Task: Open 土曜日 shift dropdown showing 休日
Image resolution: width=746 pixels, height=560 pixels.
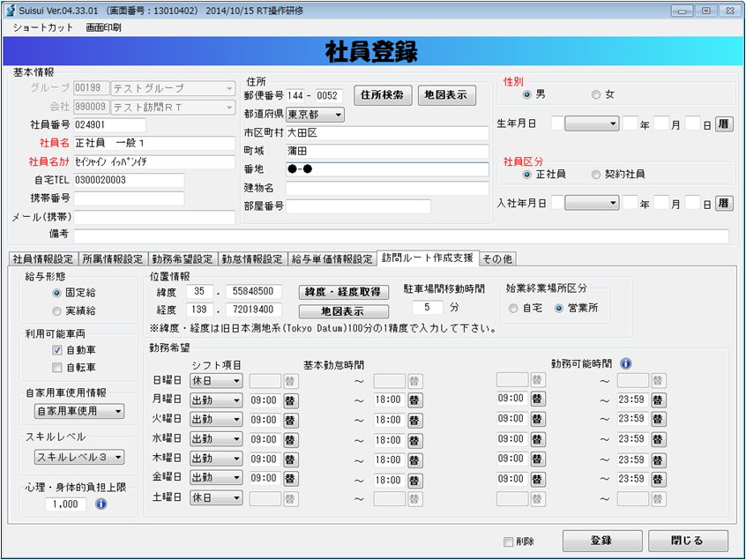Action: click(x=216, y=498)
